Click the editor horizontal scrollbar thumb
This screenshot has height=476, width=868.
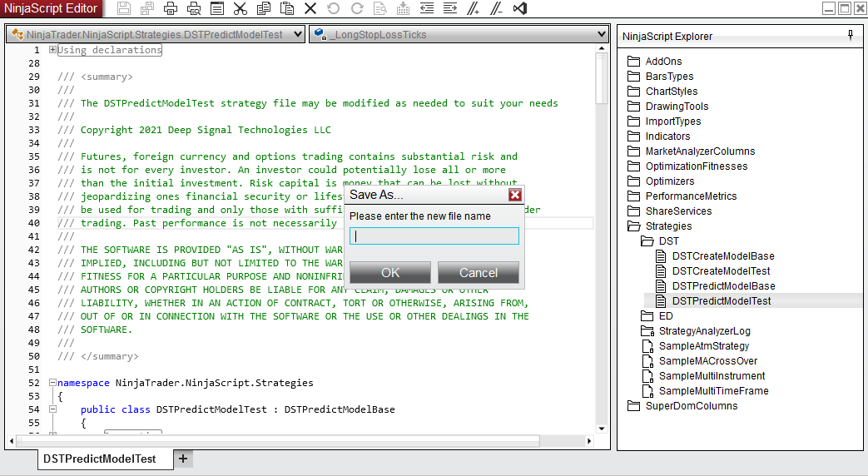tap(278, 441)
